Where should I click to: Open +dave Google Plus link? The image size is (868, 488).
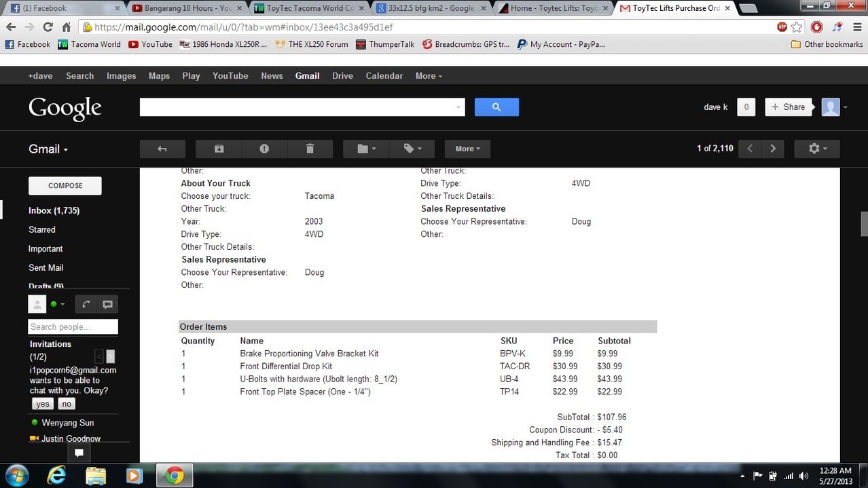click(x=40, y=76)
